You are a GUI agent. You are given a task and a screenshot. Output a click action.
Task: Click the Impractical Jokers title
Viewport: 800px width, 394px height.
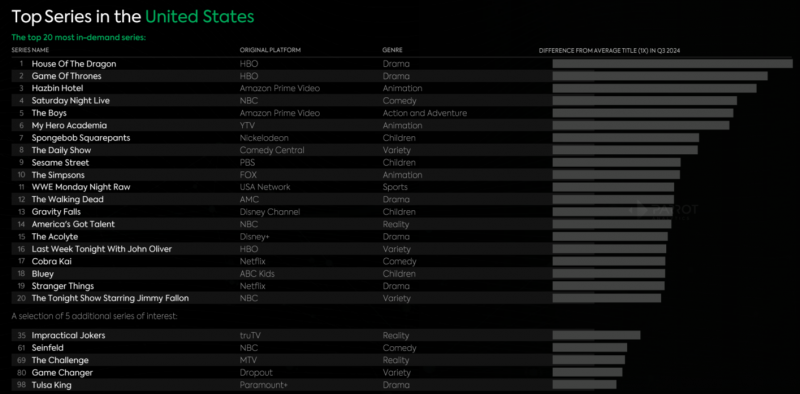click(68, 335)
